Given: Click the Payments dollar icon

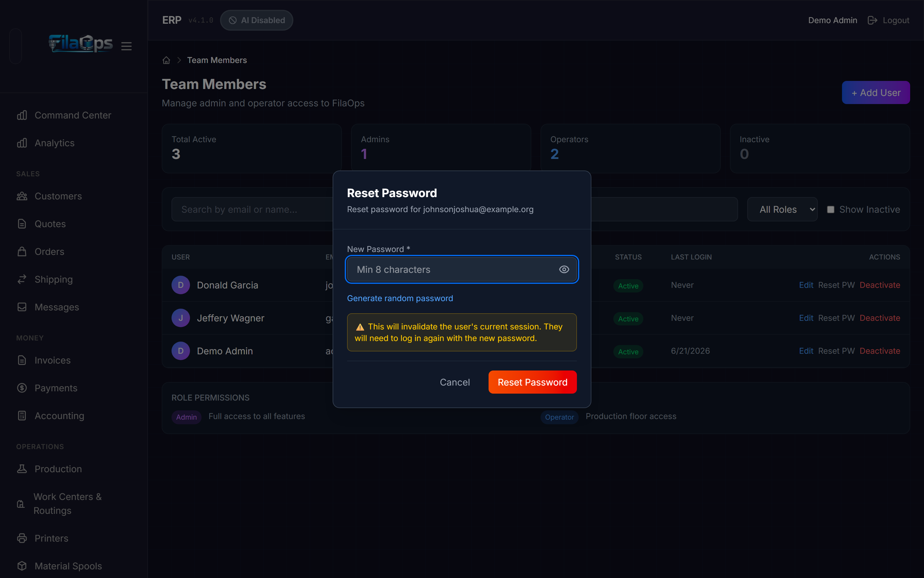Looking at the screenshot, I should coord(22,388).
